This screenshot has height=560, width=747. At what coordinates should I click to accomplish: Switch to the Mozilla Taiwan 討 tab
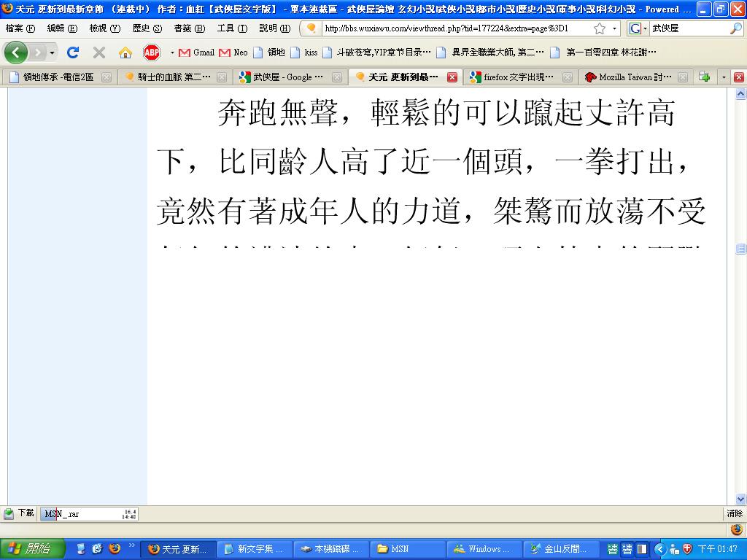(x=636, y=77)
